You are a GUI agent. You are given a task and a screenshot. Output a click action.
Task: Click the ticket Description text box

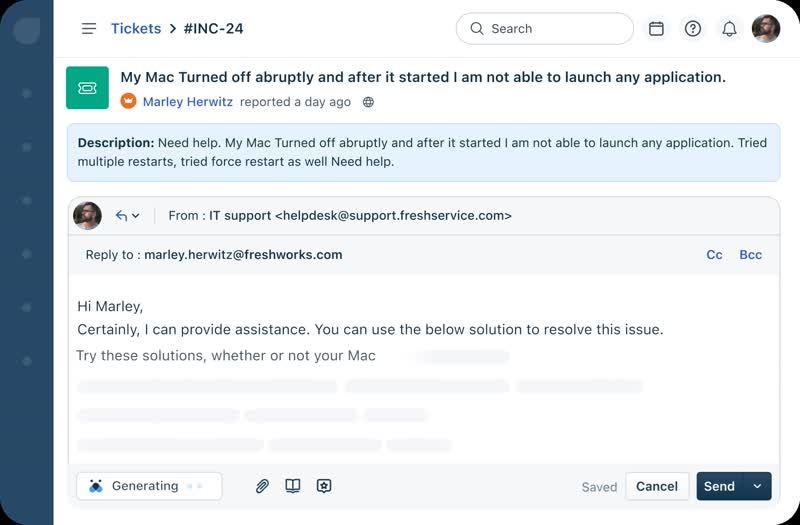(x=423, y=152)
